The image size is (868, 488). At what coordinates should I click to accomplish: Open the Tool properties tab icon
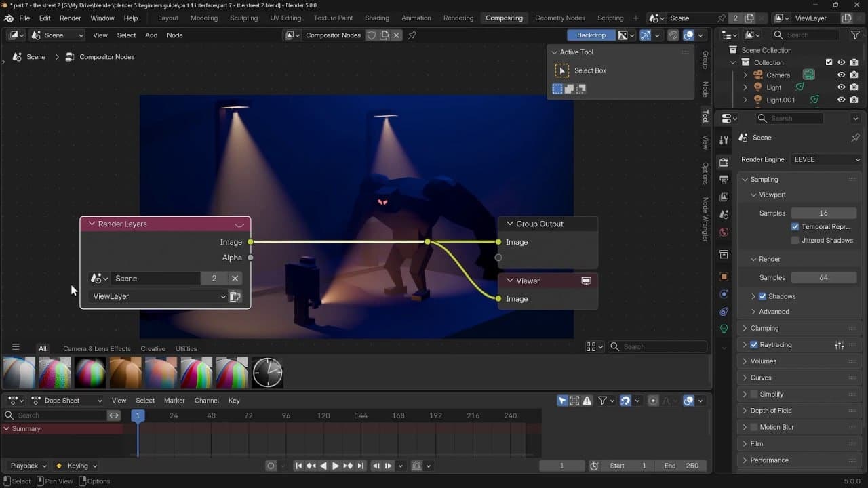tap(724, 140)
